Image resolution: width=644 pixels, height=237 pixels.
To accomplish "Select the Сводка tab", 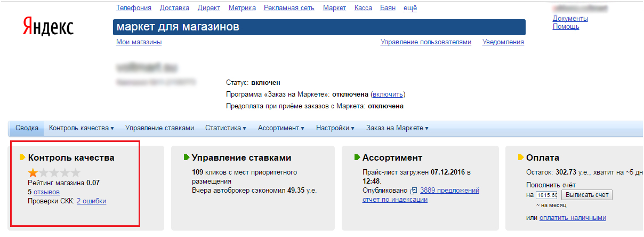I will (x=27, y=128).
